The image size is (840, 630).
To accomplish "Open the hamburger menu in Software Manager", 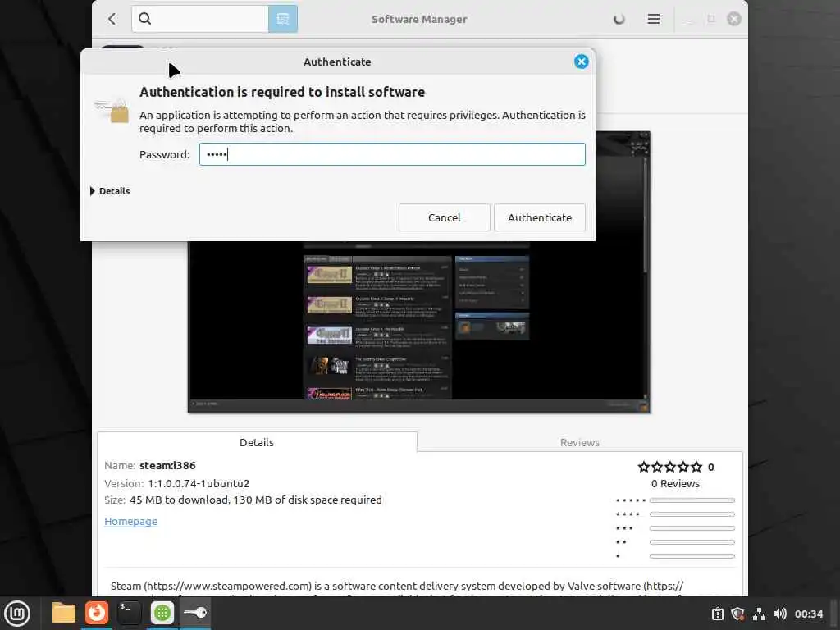I will (653, 20).
